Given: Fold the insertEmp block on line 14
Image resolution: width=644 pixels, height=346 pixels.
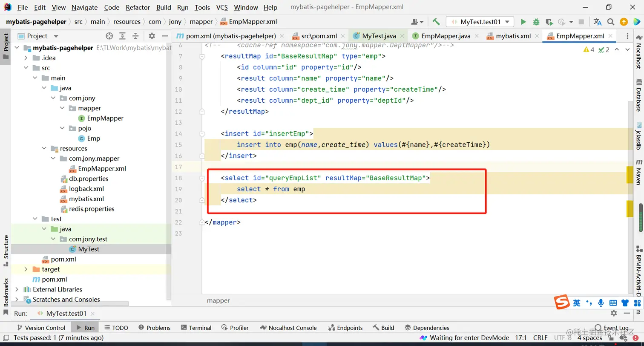Looking at the screenshot, I should point(202,134).
